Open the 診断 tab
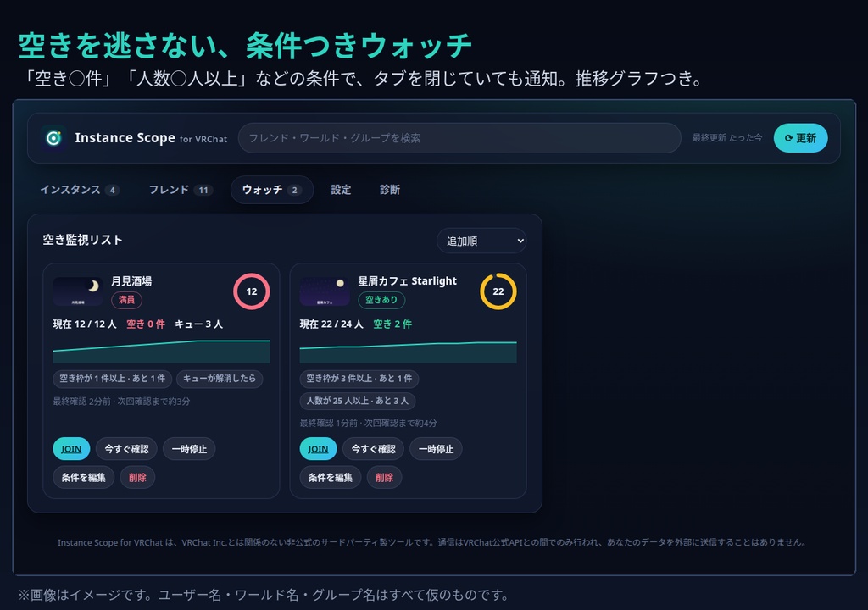Viewport: 868px width, 610px height. pos(390,190)
